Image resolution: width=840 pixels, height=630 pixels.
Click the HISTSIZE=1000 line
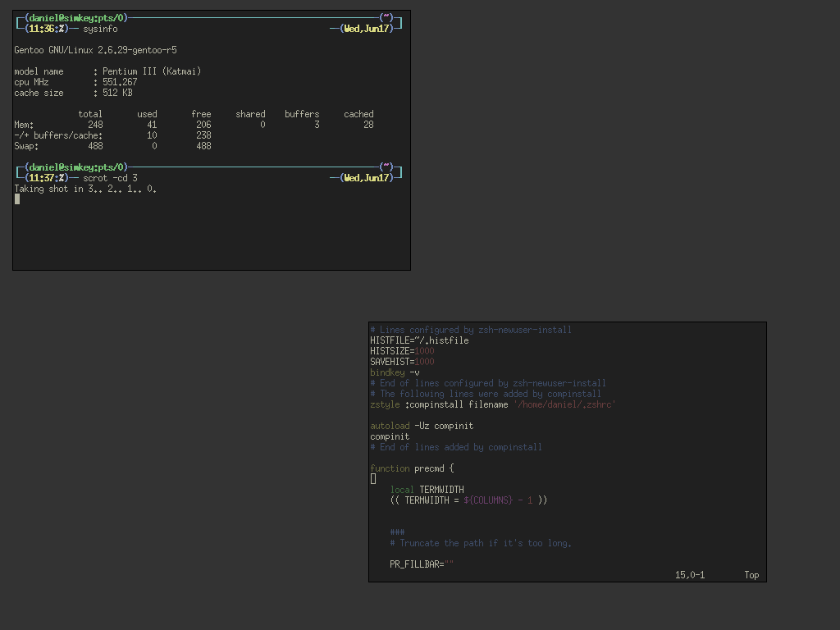click(402, 351)
